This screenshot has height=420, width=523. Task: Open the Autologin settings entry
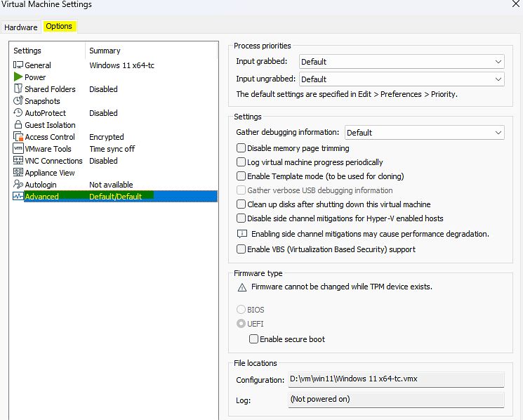tap(41, 185)
